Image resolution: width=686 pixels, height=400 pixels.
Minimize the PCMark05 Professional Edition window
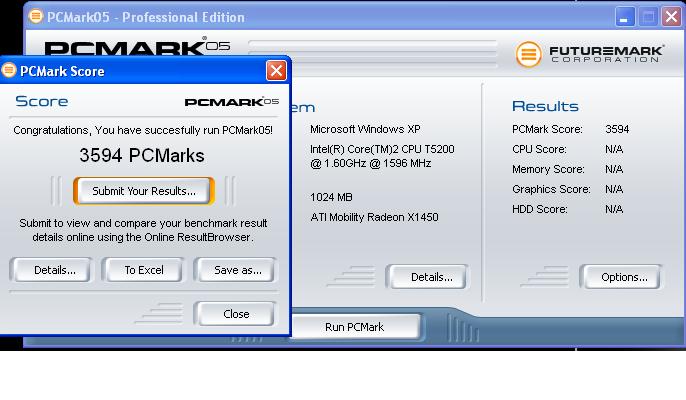click(625, 18)
